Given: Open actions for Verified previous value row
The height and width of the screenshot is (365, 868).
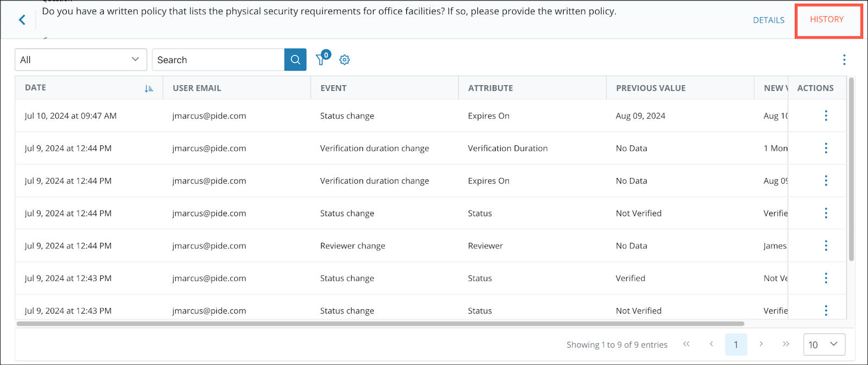Looking at the screenshot, I should (826, 278).
